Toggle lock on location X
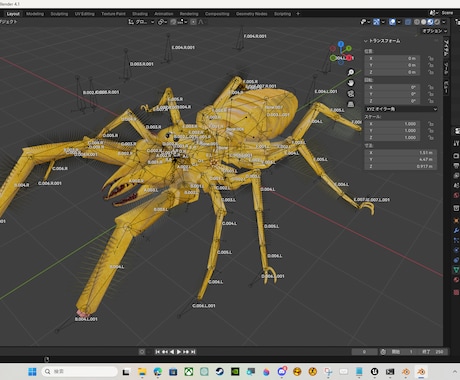Image resolution: width=460 pixels, height=380 pixels. click(x=431, y=58)
